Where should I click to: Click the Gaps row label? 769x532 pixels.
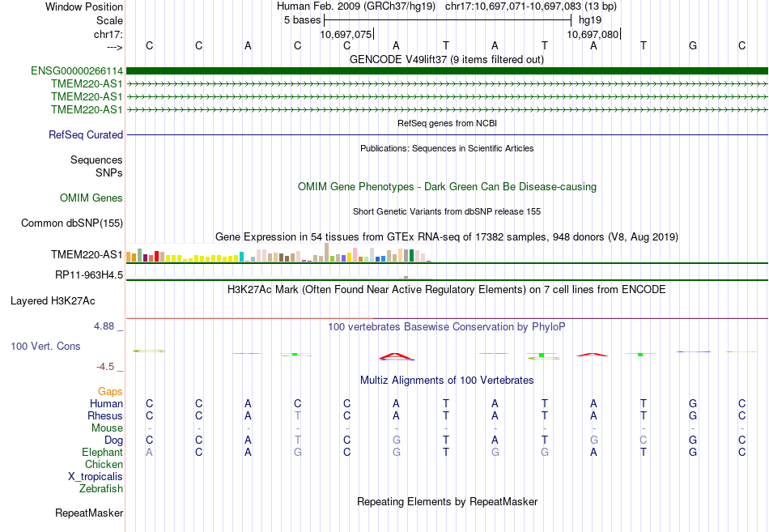[110, 391]
